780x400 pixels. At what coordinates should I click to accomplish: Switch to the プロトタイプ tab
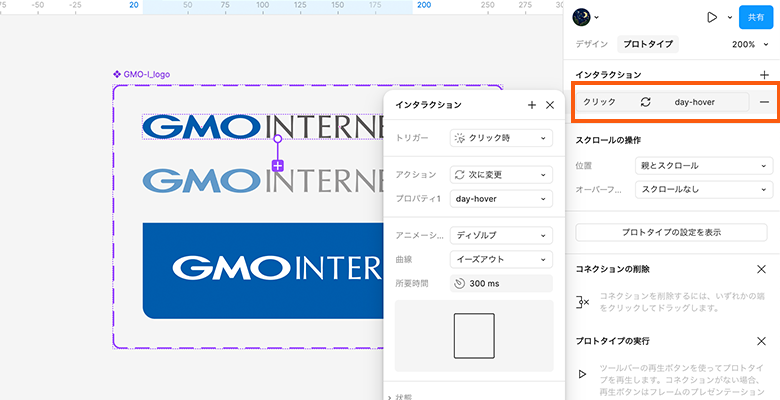point(648,44)
